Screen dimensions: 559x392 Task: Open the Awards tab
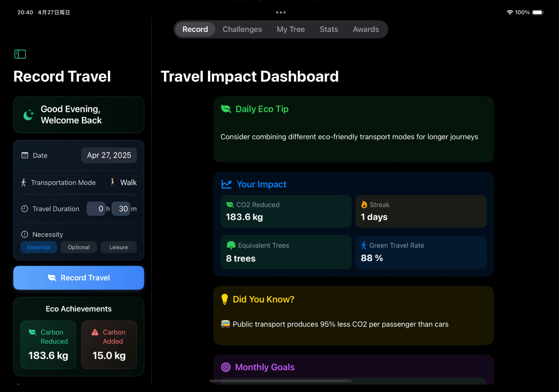point(366,29)
